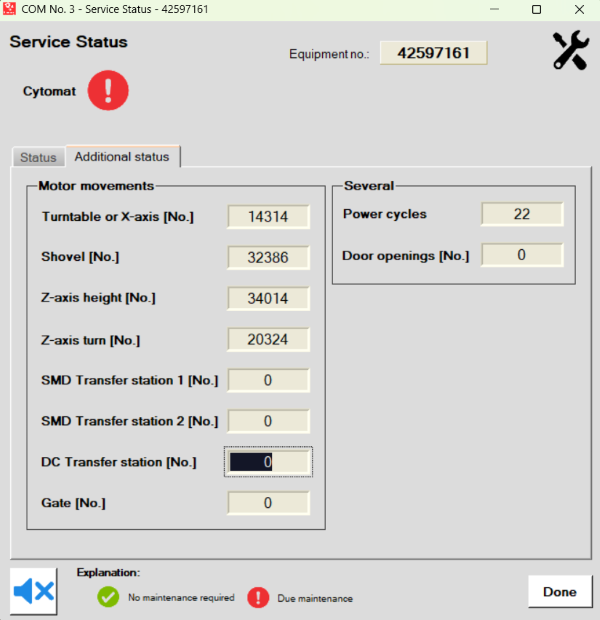Image resolution: width=600 pixels, height=620 pixels.
Task: Select SMD Transfer station 1 field
Action: tap(268, 380)
